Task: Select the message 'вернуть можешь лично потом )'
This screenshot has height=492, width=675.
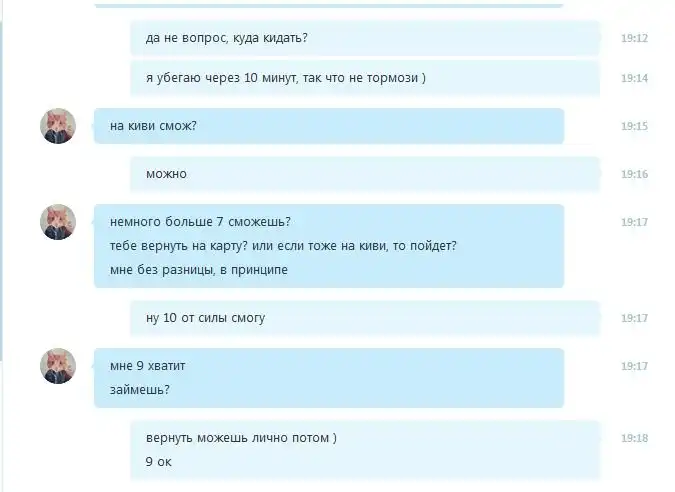Action: [241, 438]
